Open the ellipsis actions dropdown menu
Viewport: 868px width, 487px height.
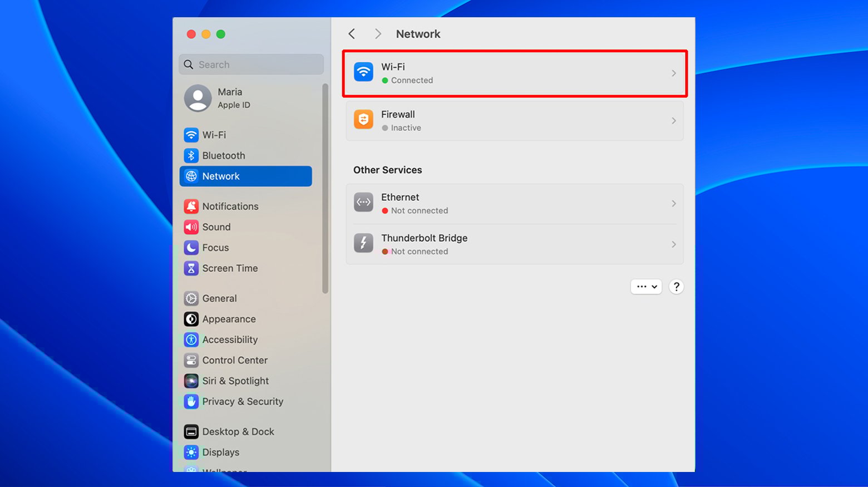[646, 287]
